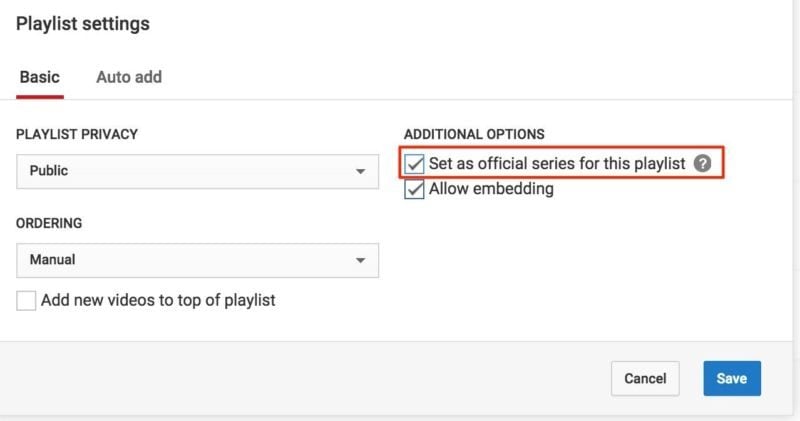The image size is (800, 421).
Task: Toggle the Allow embedding checkbox
Action: (x=414, y=189)
